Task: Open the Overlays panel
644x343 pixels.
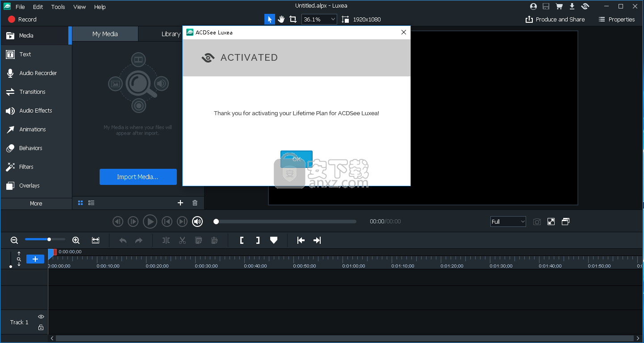Action: 36,185
